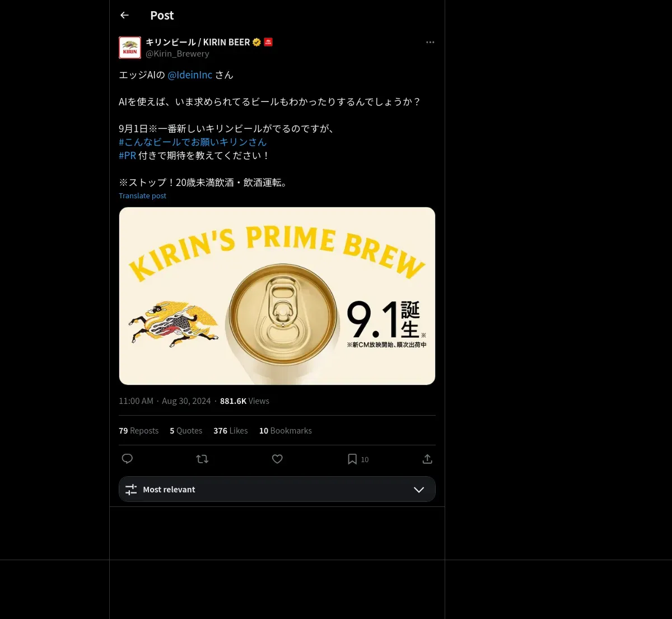Open the reply filter sliders icon

131,490
